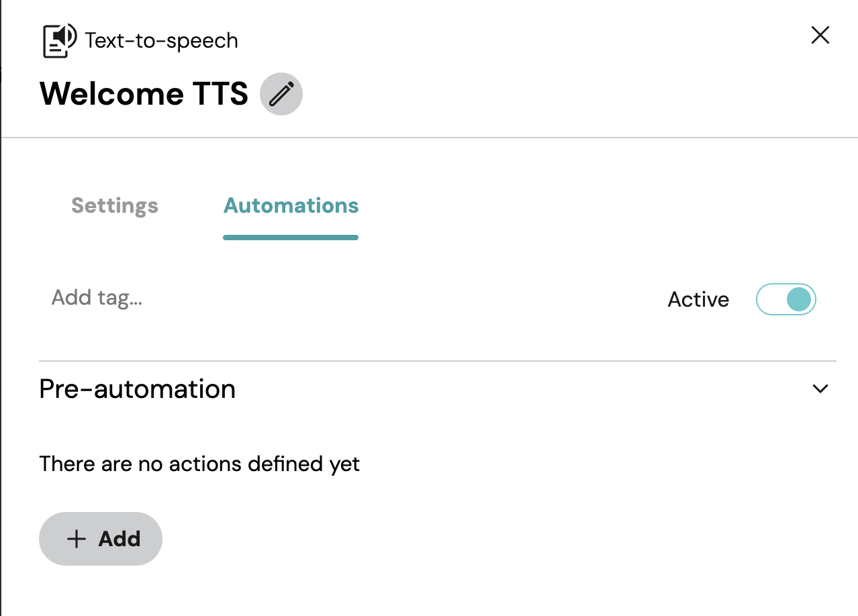Click the Add button under Pre-automation
This screenshot has width=858, height=616.
101,539
